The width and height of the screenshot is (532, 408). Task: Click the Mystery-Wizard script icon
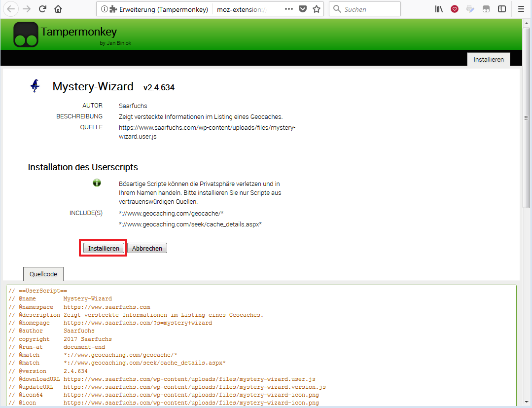35,86
